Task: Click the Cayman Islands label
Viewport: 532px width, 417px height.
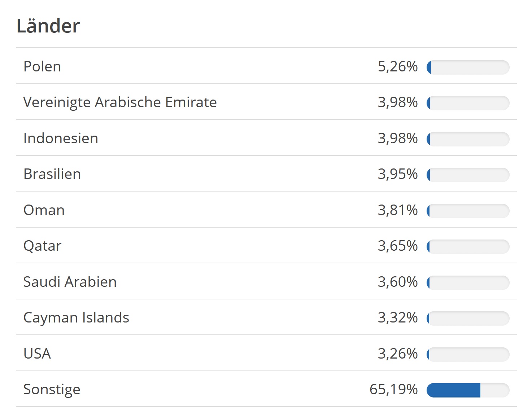Action: tap(76, 318)
